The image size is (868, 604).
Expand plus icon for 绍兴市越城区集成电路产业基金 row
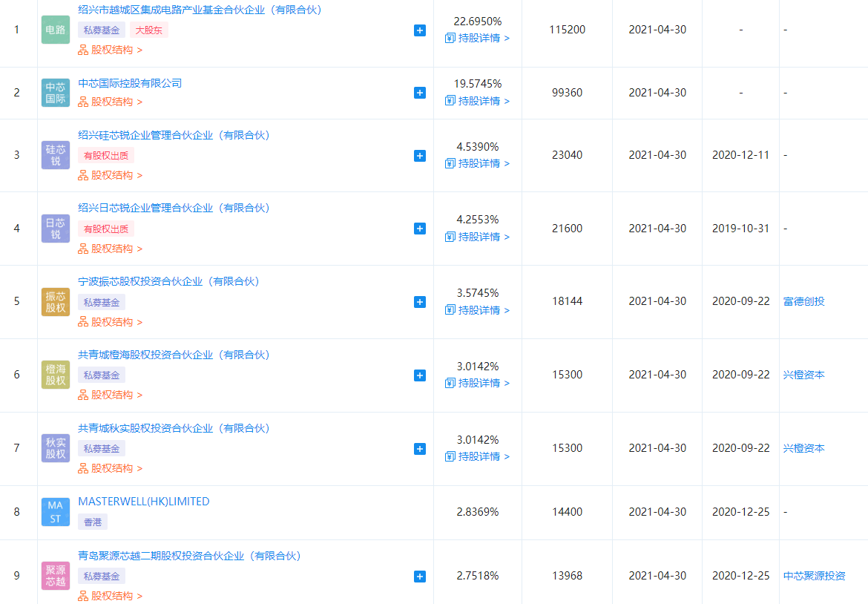420,30
